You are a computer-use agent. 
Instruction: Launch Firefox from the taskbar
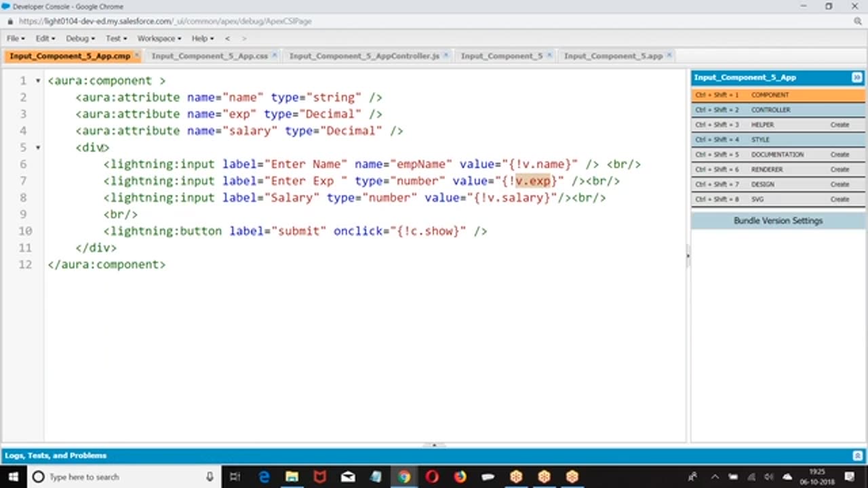tap(460, 476)
